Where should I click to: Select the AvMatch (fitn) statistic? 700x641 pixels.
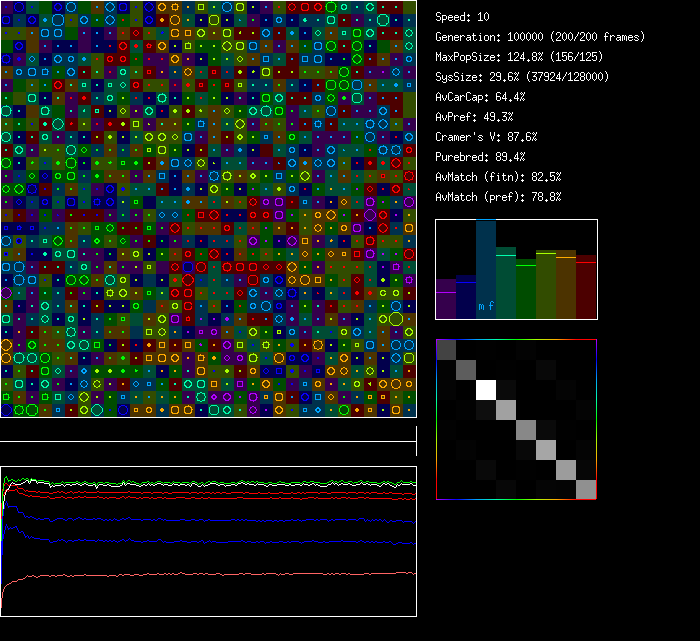pos(498,177)
